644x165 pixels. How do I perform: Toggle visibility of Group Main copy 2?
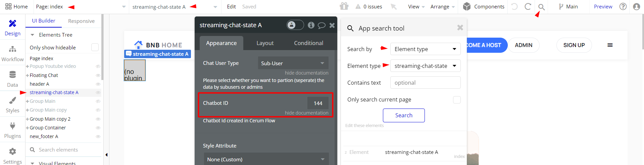coord(98,119)
